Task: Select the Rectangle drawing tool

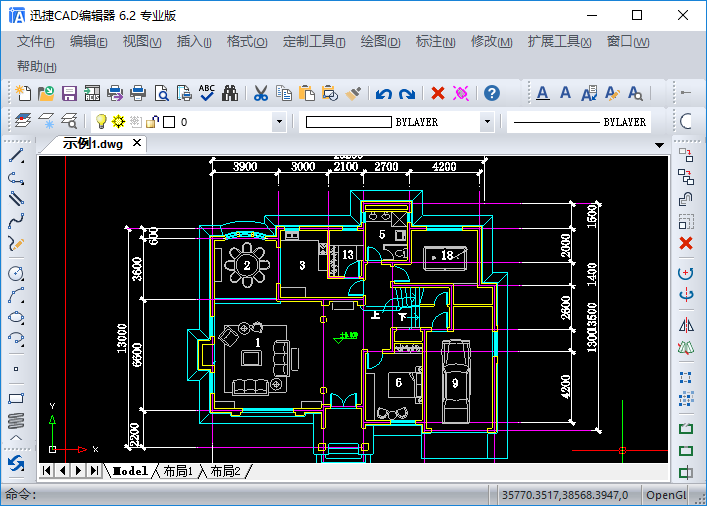Action: (16, 399)
